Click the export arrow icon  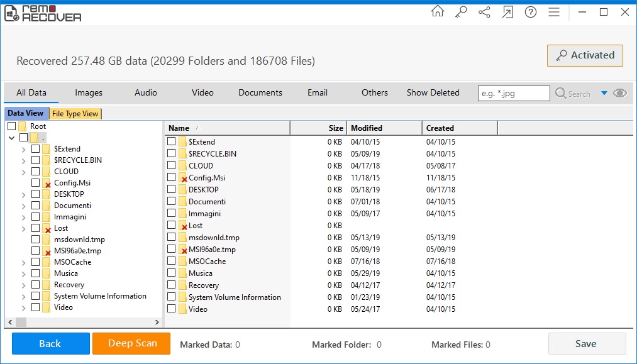pyautogui.click(x=507, y=12)
